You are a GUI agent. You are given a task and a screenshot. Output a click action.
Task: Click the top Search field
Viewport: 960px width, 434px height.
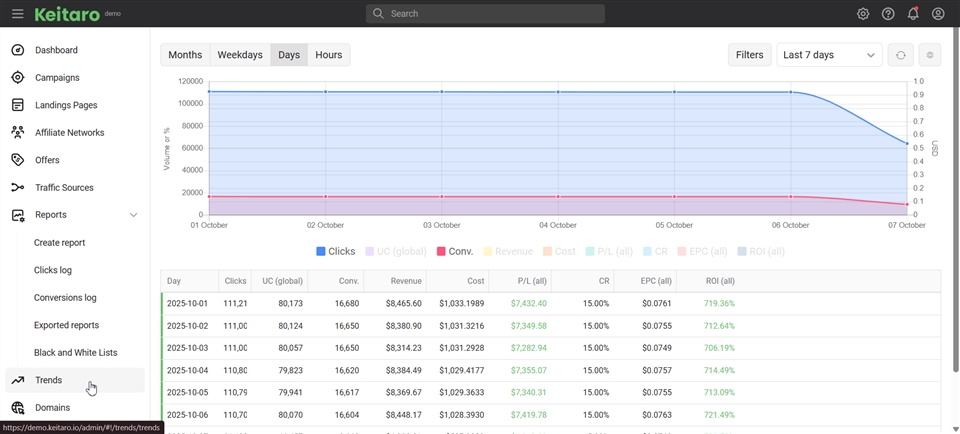[x=485, y=14]
